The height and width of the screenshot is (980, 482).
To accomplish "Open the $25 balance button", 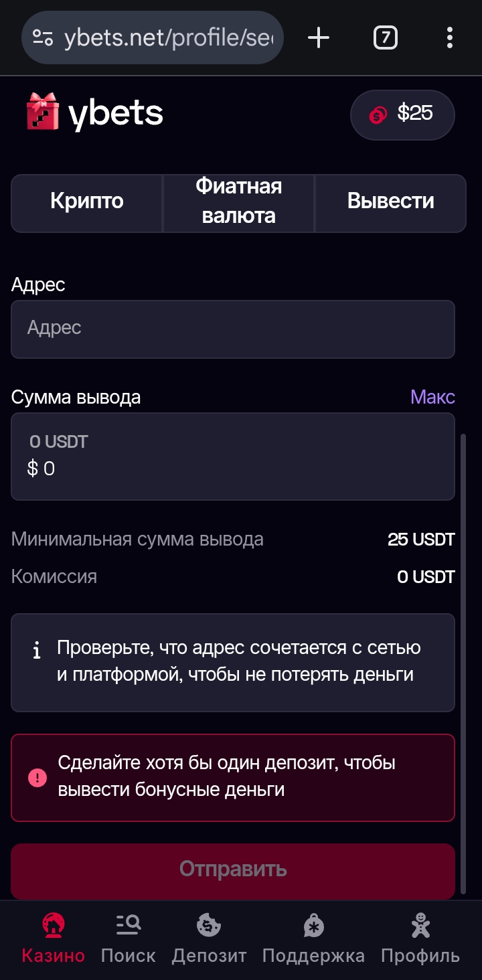I will (402, 114).
